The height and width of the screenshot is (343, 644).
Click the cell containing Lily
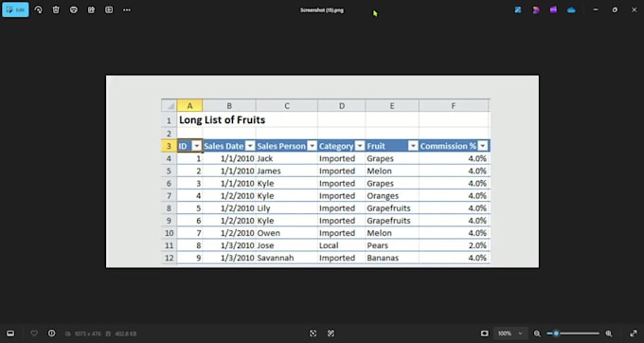click(x=287, y=208)
